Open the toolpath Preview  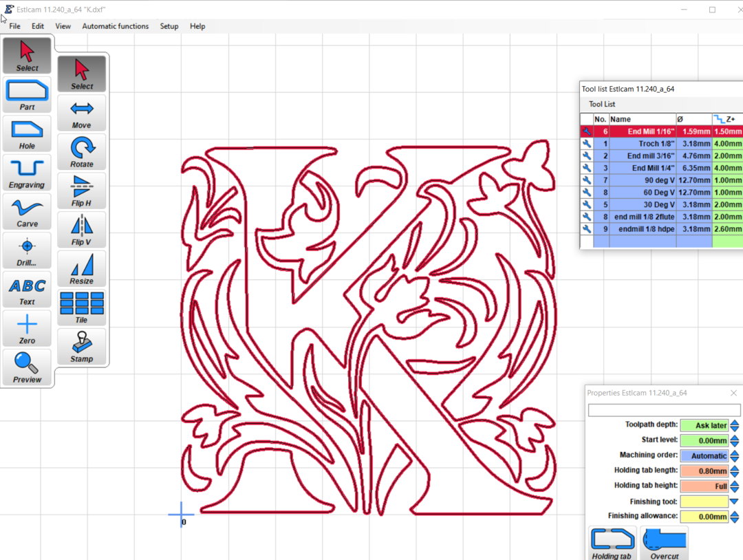[28, 367]
